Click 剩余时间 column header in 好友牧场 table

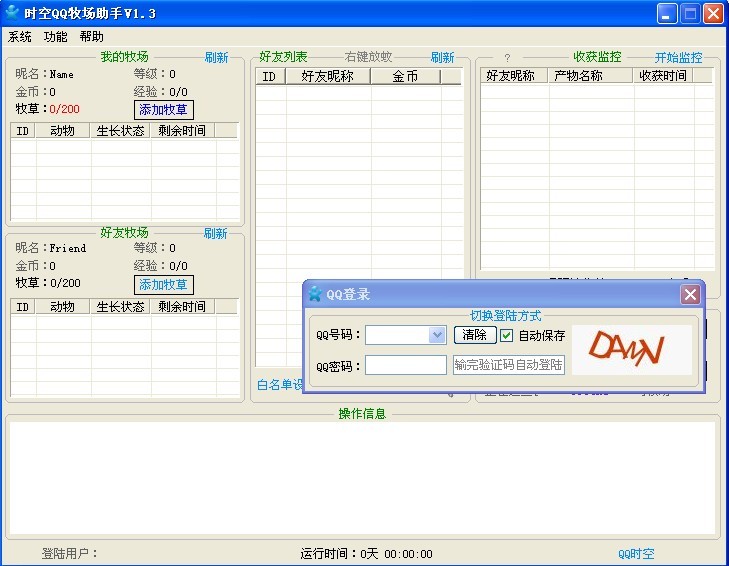[x=182, y=306]
